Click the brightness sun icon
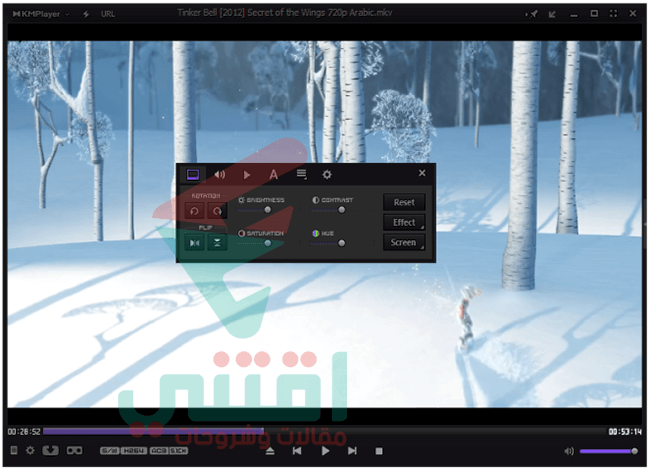Image resolution: width=650 pixels, height=472 pixels. click(241, 200)
